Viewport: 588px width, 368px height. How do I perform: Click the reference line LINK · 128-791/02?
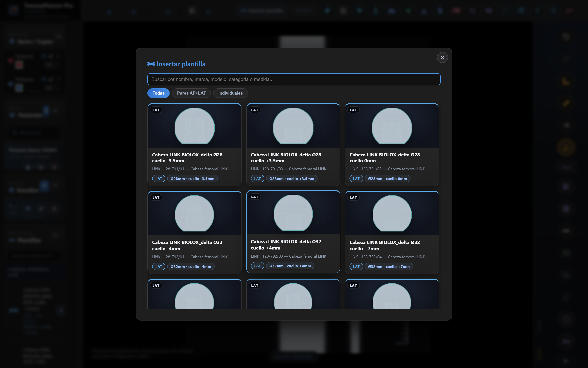pyautogui.click(x=387, y=169)
